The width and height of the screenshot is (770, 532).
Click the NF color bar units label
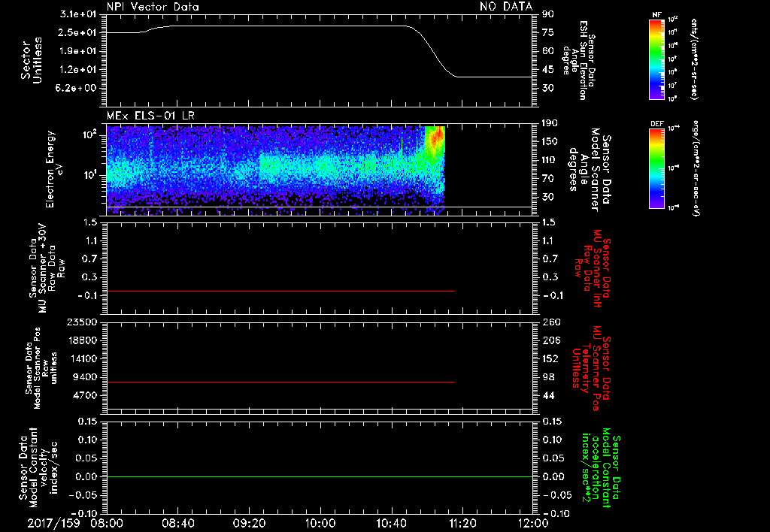pyautogui.click(x=694, y=59)
